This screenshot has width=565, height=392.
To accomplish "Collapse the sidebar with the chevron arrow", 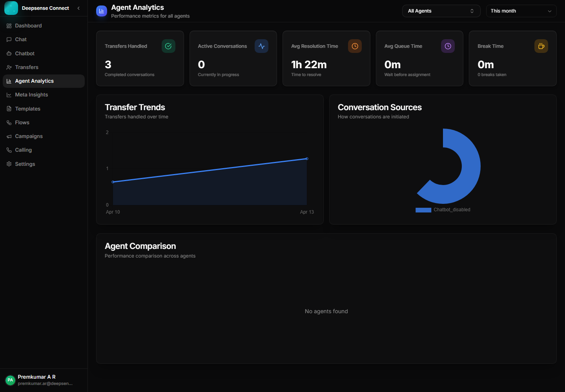I will tap(78, 8).
